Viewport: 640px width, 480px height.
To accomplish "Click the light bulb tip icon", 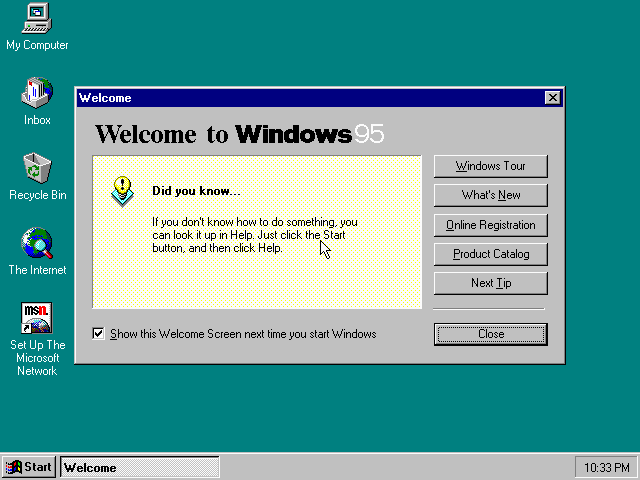I will [122, 191].
